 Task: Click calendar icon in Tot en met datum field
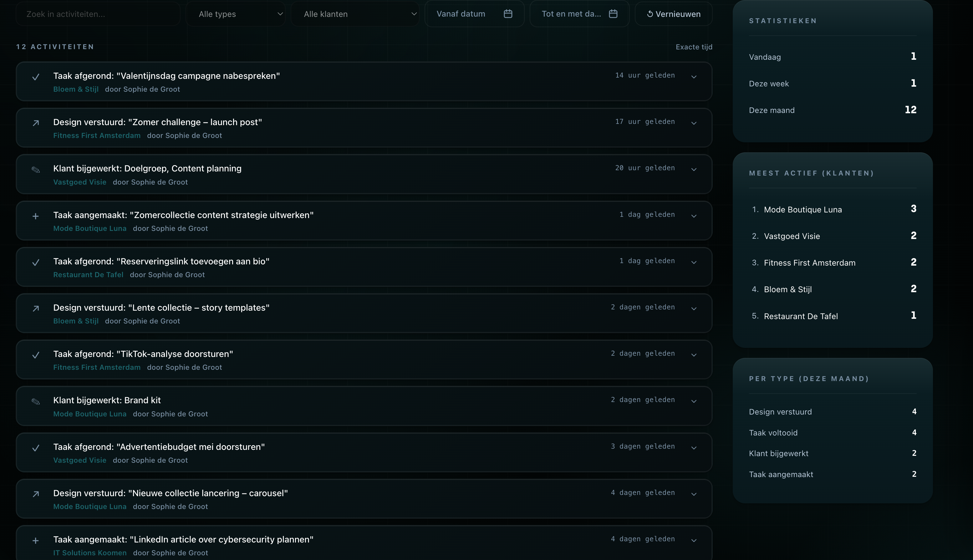[613, 14]
